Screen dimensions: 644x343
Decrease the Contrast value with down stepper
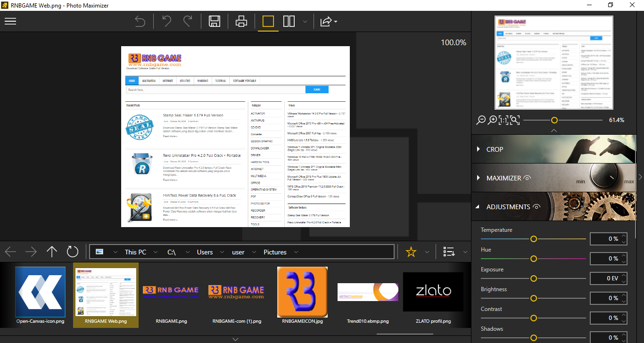[624, 321]
